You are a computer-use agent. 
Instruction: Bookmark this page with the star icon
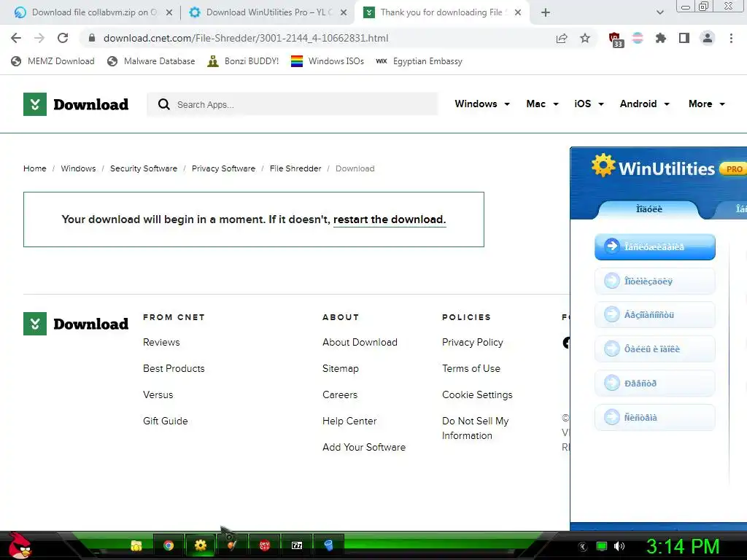[x=585, y=38]
